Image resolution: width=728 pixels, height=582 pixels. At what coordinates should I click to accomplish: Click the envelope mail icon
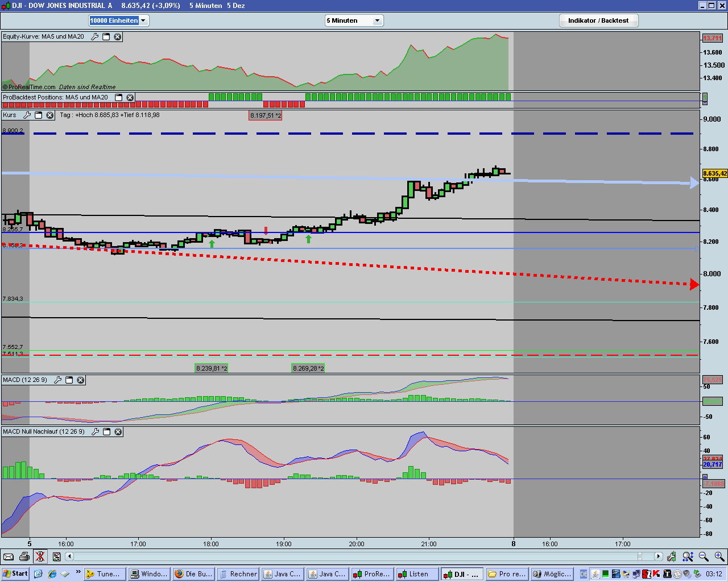[9, 556]
